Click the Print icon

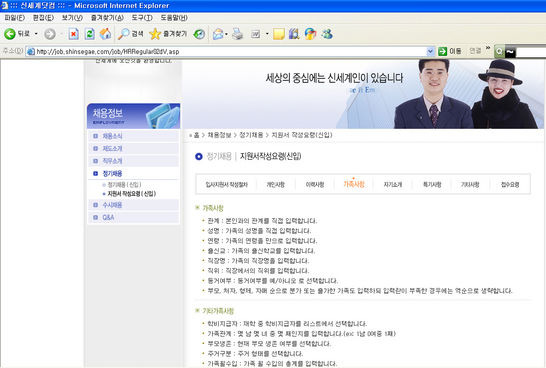pos(237,34)
